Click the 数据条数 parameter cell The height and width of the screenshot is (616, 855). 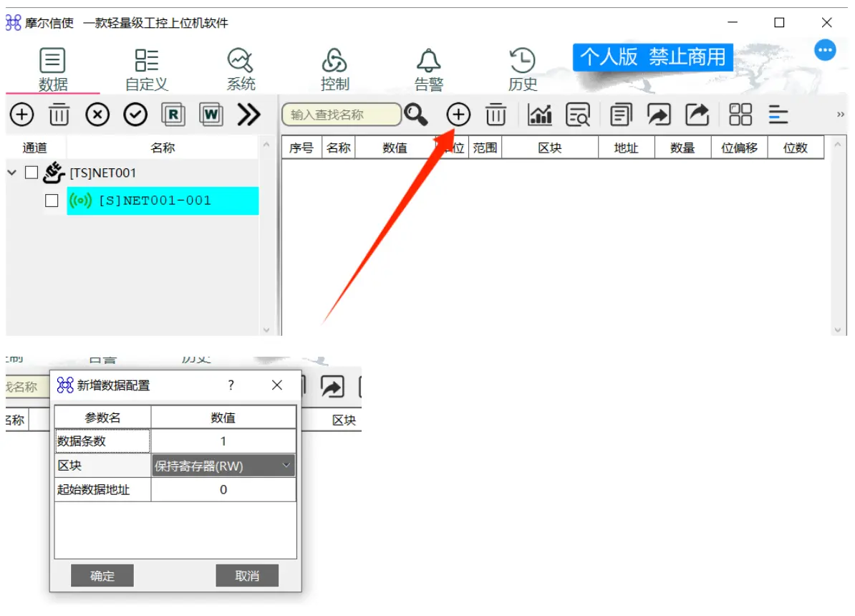click(102, 441)
